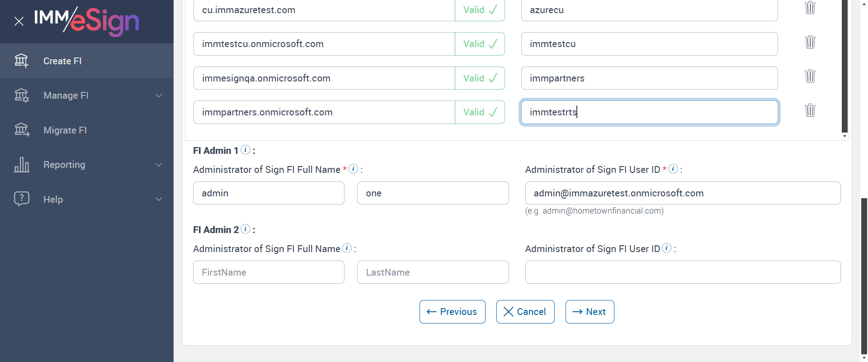Go to Migrate FI
This screenshot has width=868, height=362.
click(65, 130)
